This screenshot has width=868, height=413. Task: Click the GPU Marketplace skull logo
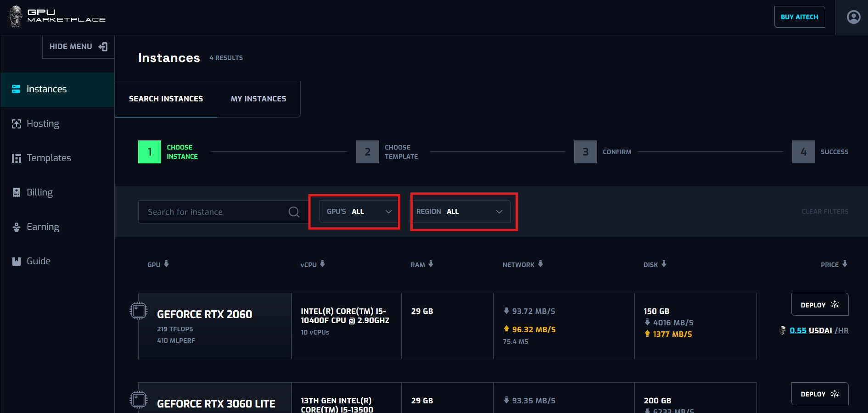coord(16,17)
